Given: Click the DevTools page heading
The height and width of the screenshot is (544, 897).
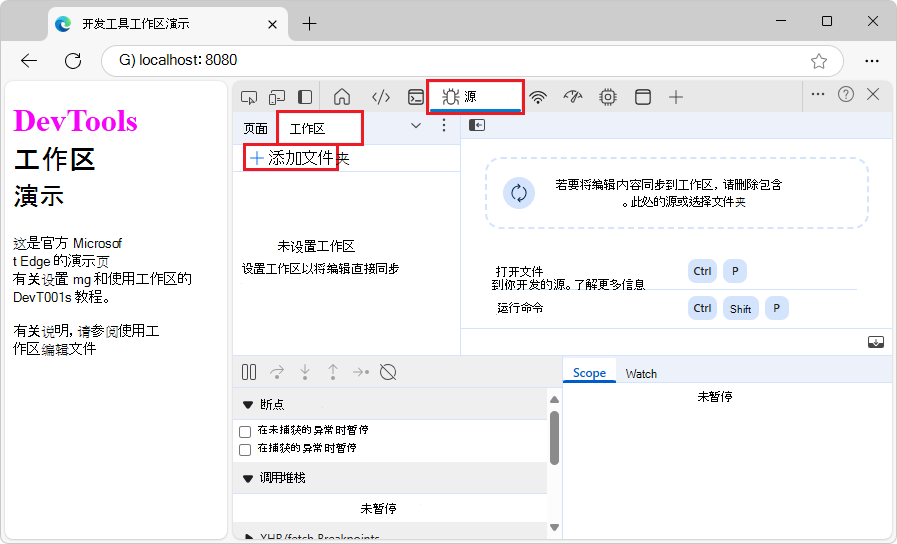Looking at the screenshot, I should [76, 121].
